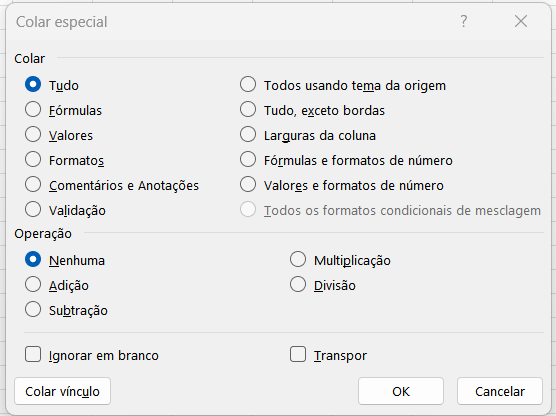Click the Colar vínculo button
The width and height of the screenshot is (556, 416).
(62, 391)
